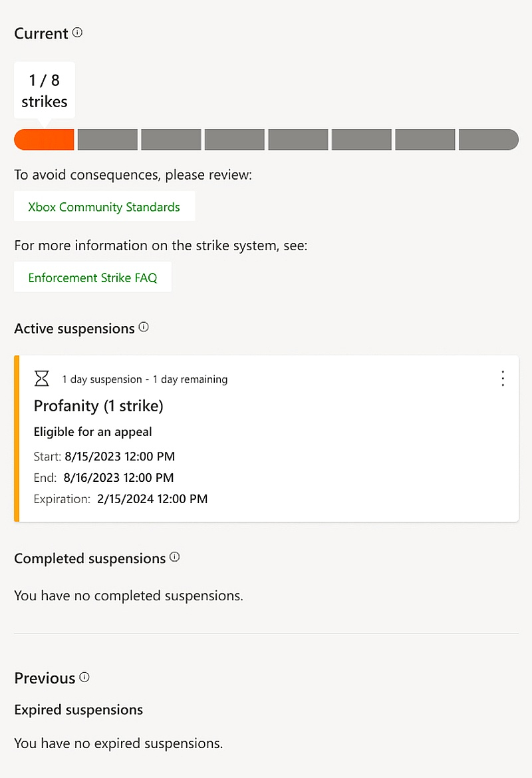The height and width of the screenshot is (778, 532).
Task: Click the suspension Start date value
Action: [120, 457]
